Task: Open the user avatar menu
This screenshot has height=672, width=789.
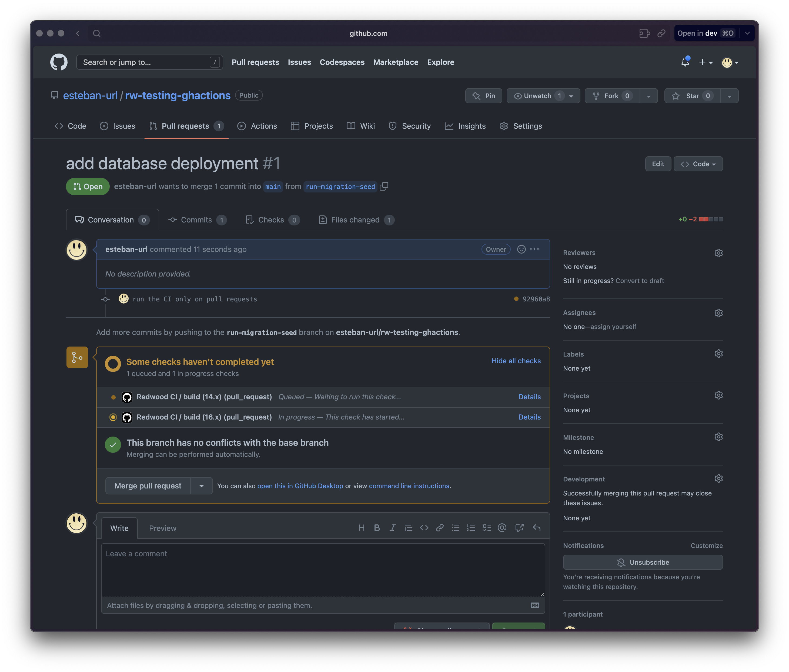Action: (x=730, y=62)
